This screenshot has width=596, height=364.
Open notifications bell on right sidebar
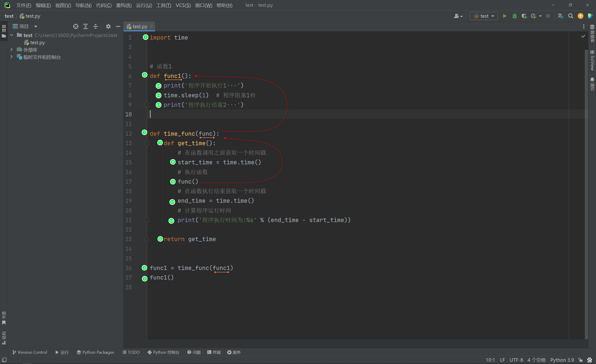(x=592, y=84)
